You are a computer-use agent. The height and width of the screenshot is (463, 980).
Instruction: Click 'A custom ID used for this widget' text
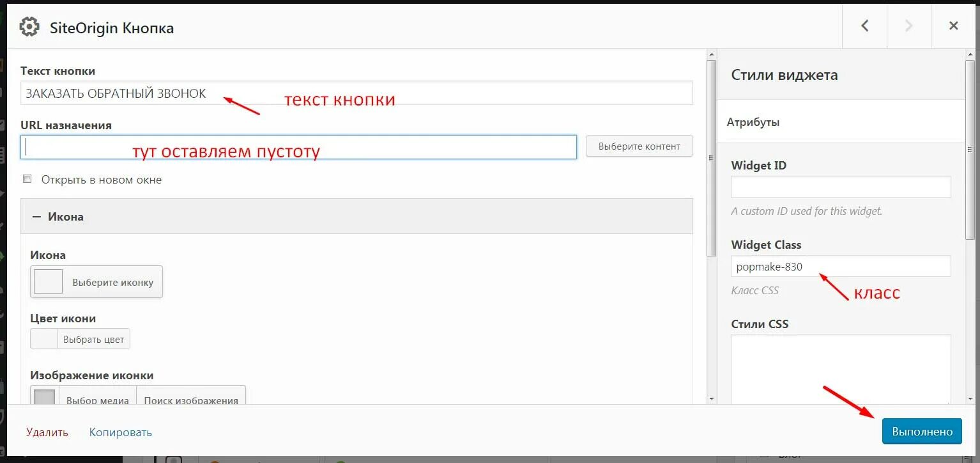point(807,211)
